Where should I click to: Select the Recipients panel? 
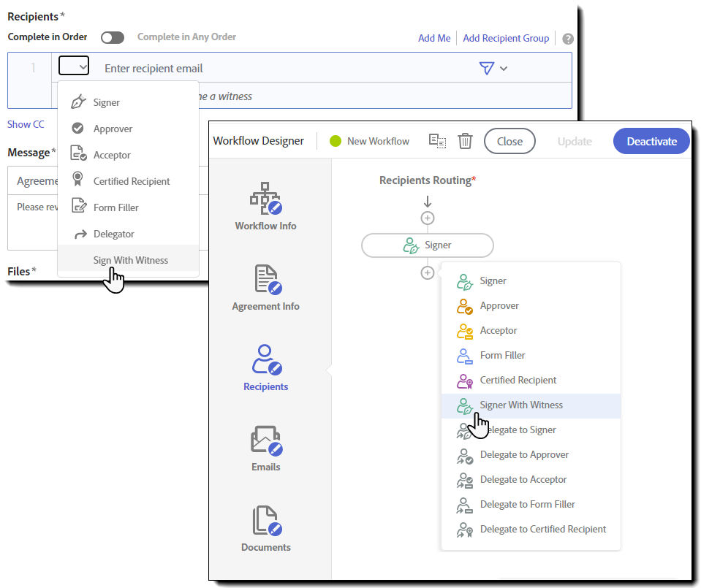coord(265,368)
